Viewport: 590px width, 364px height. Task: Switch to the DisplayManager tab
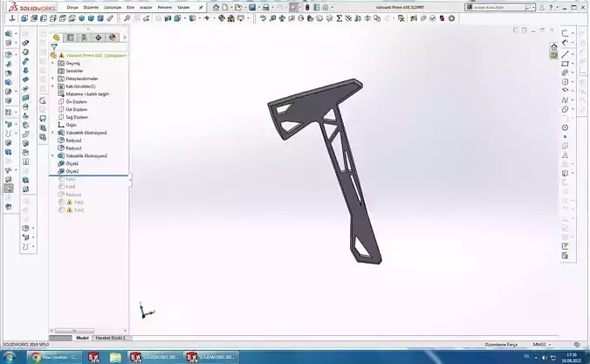tap(112, 38)
